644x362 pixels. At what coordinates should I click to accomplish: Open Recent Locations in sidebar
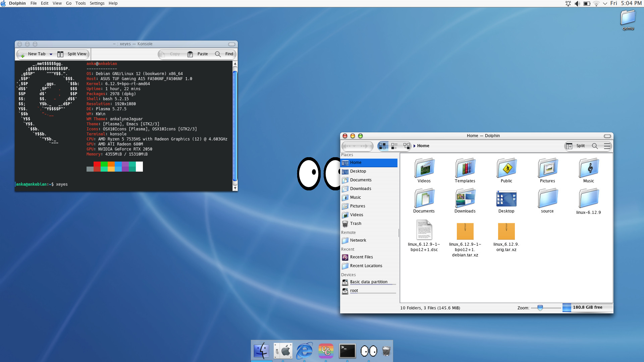pyautogui.click(x=369, y=266)
